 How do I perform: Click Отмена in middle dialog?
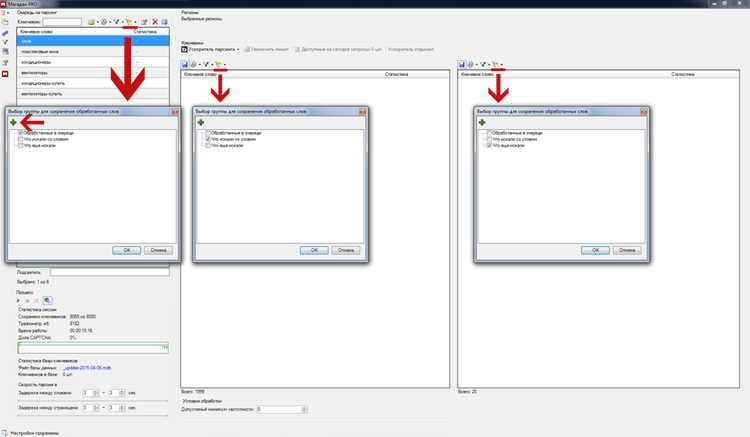346,250
